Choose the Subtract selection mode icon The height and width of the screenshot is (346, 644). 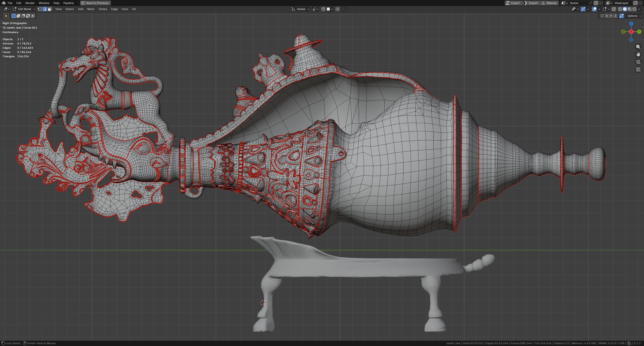(23, 16)
